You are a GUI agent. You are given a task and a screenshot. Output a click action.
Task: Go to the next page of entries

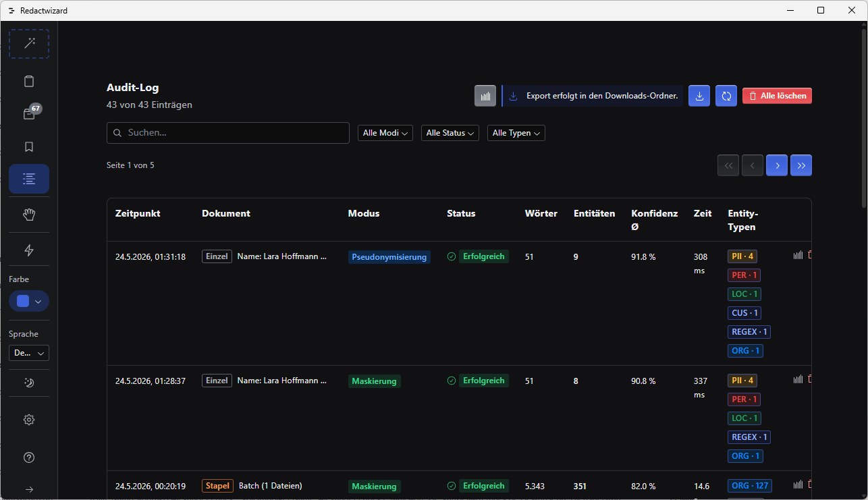(777, 165)
